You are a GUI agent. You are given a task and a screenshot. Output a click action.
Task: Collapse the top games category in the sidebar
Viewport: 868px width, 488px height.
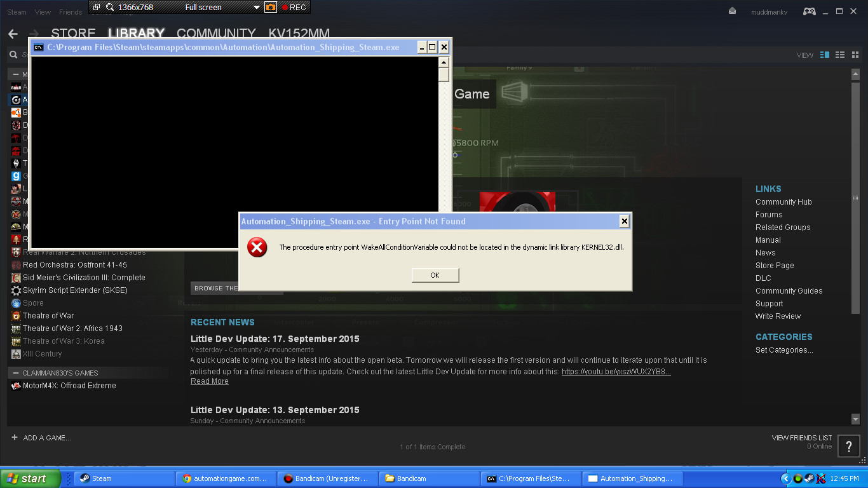[16, 74]
